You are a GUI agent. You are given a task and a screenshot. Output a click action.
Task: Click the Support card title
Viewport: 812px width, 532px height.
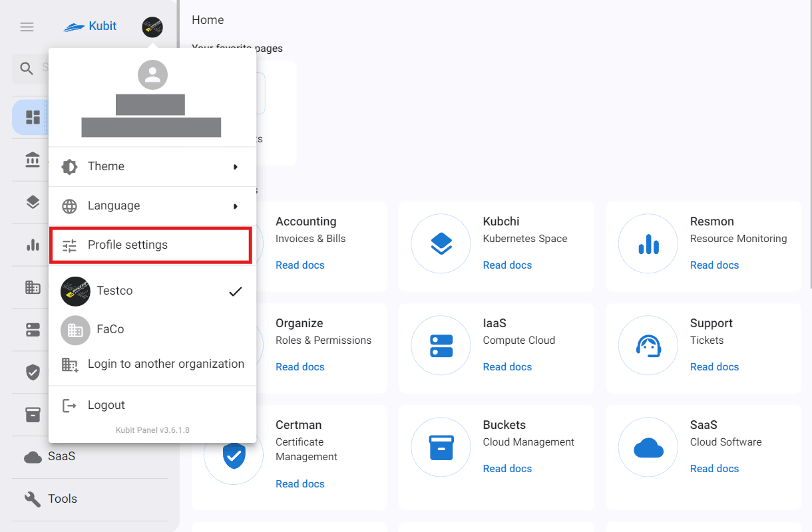coord(711,323)
